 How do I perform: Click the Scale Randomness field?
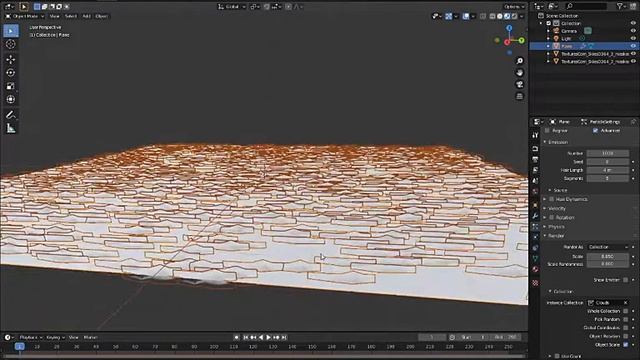point(608,264)
